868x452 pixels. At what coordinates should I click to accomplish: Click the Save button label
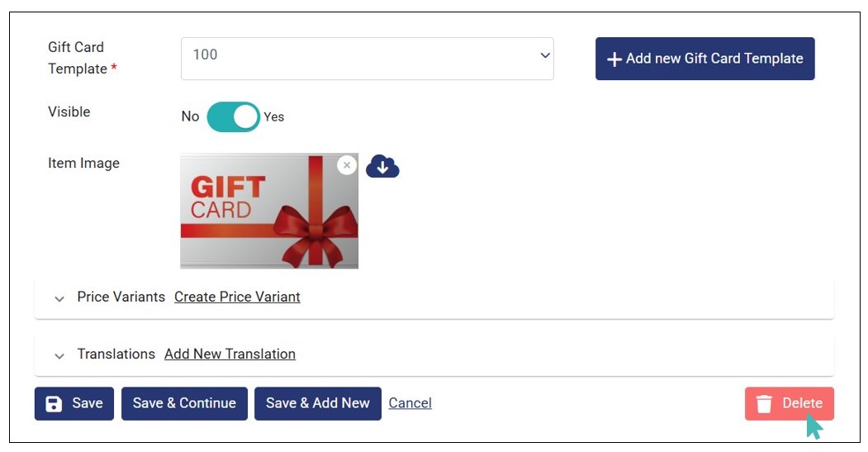87,403
